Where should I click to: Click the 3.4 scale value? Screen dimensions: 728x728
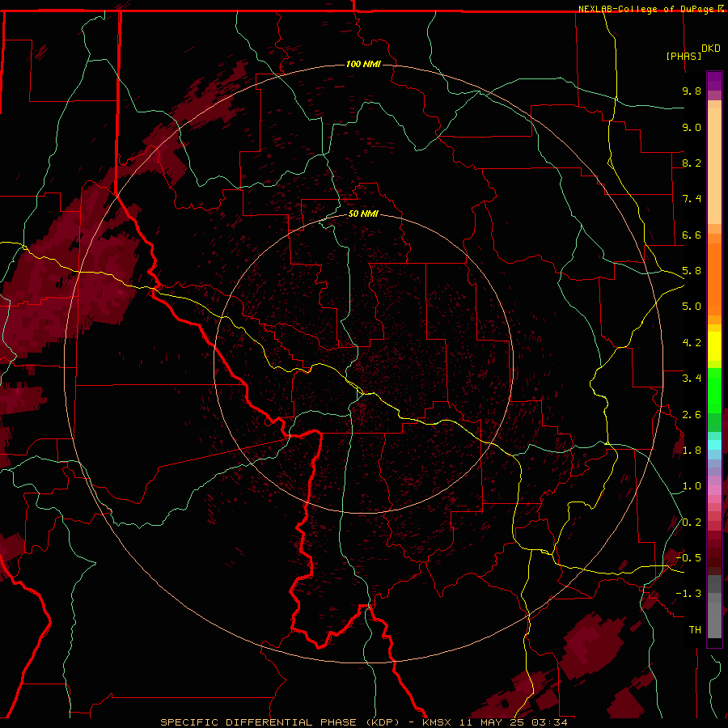pos(692,379)
